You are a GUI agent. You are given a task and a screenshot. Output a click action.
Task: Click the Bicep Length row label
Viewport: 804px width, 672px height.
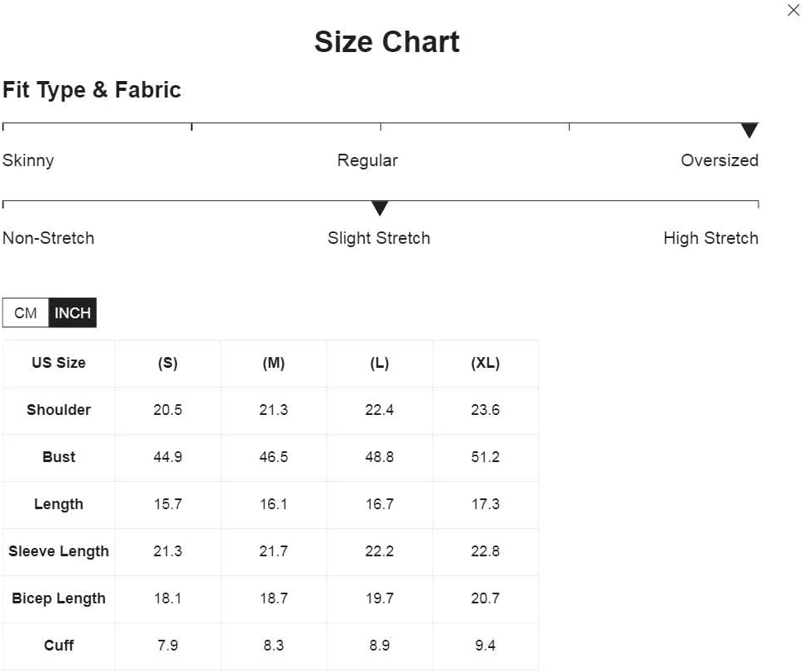59,598
